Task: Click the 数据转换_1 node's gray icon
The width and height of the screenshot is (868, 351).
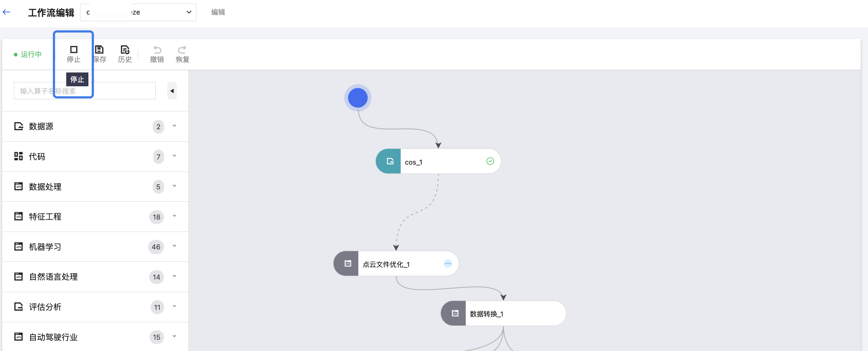Action: (455, 313)
